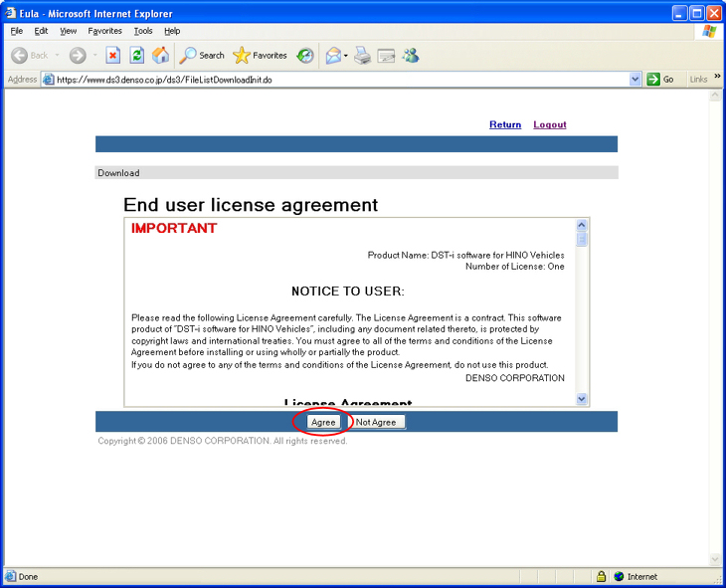Maximize the Internet Explorer window

(x=697, y=13)
